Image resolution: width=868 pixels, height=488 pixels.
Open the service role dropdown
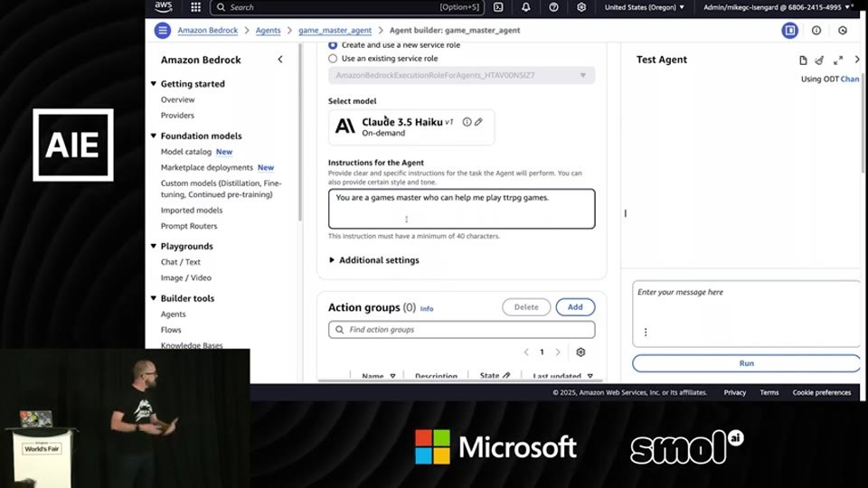coord(462,75)
